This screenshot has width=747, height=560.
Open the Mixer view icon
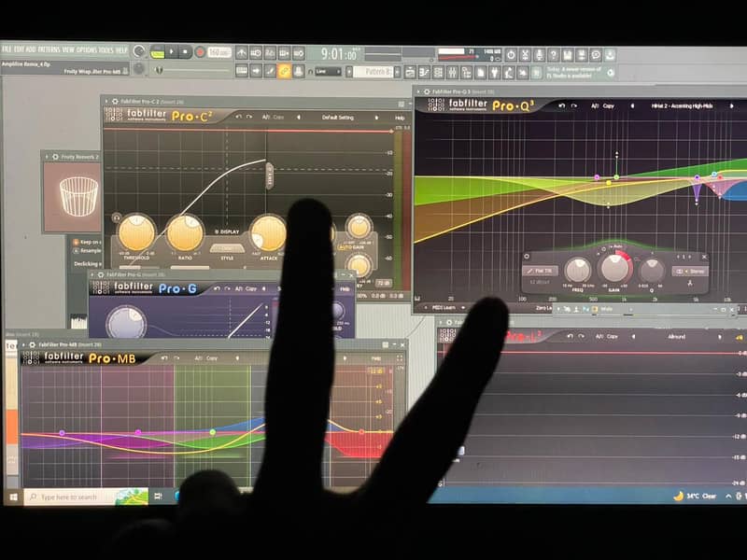coord(452,73)
